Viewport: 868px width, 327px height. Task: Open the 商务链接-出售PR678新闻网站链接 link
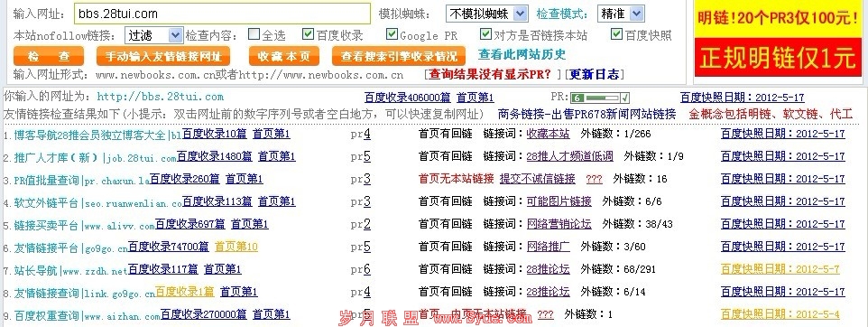click(586, 114)
